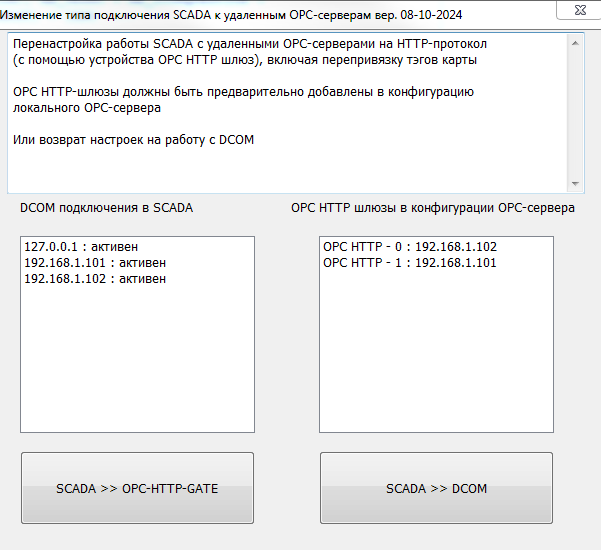Viewport: 601px width, 550px height.
Task: Select the OPC HTTP - 1 gateway entry
Action: coord(409,263)
